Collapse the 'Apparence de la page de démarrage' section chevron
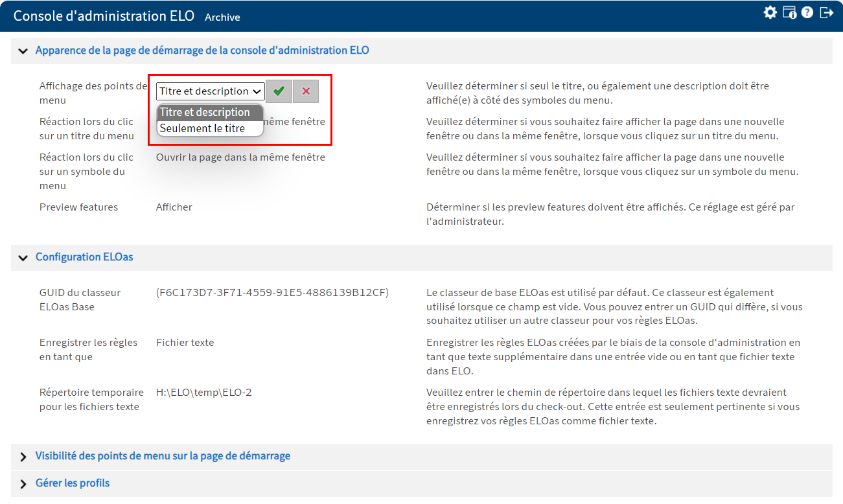The image size is (843, 504). (x=23, y=51)
